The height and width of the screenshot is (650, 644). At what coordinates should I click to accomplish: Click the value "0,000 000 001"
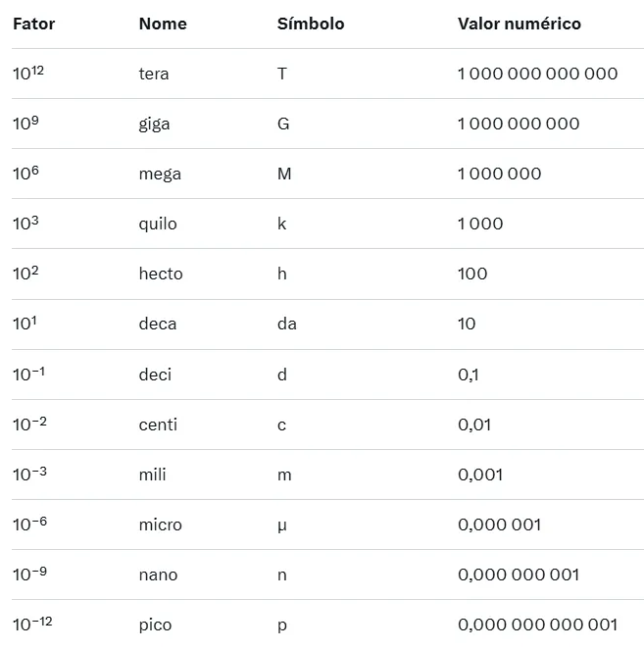click(519, 575)
